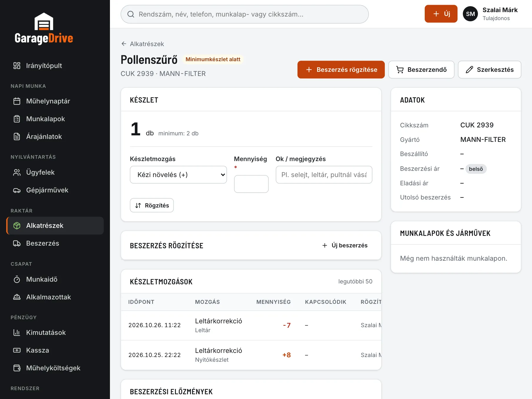Click the Kimutatások chart icon

click(x=17, y=332)
